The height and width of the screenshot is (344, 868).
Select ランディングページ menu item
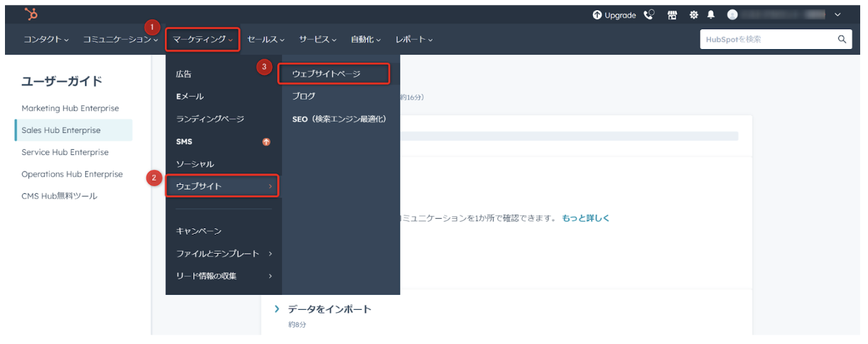click(210, 119)
